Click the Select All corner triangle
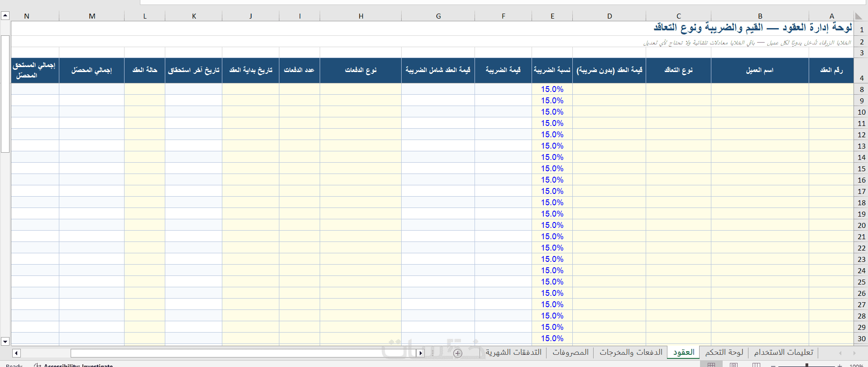The image size is (868, 367). tap(858, 16)
